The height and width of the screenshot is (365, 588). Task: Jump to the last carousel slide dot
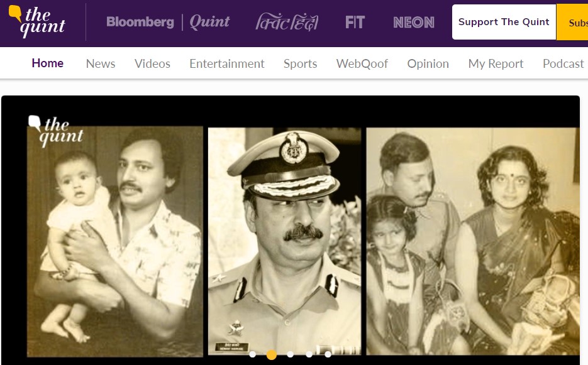point(328,354)
